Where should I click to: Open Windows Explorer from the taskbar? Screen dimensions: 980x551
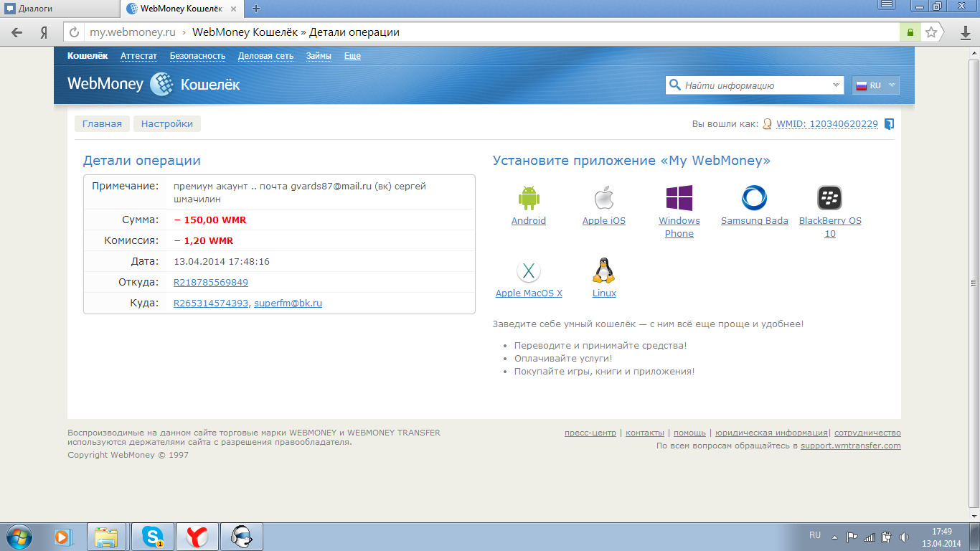[x=106, y=537]
